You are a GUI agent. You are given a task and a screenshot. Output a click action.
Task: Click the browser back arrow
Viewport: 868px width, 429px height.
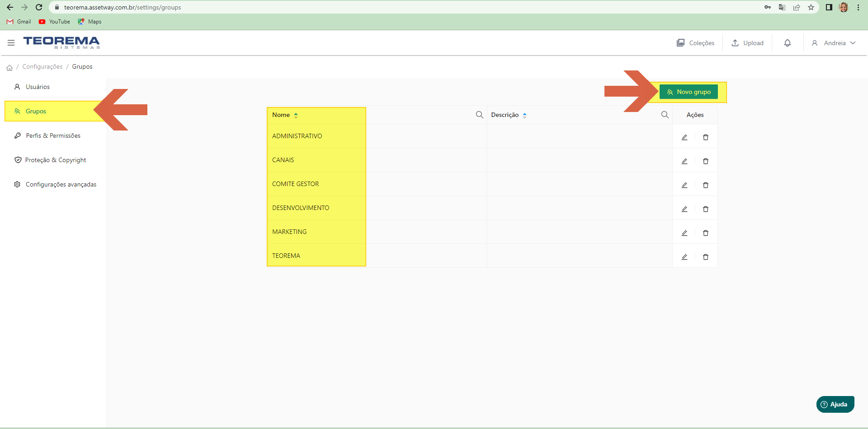(x=10, y=7)
